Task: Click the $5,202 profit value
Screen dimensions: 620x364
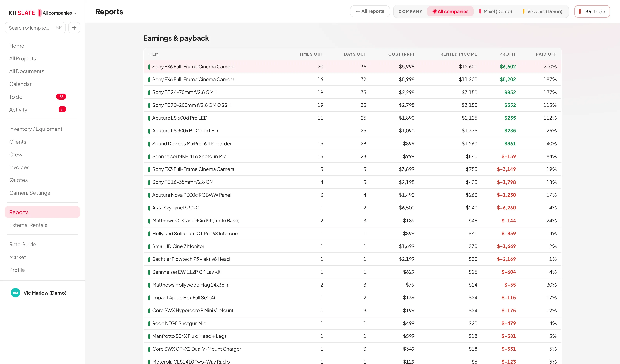Action: point(508,79)
